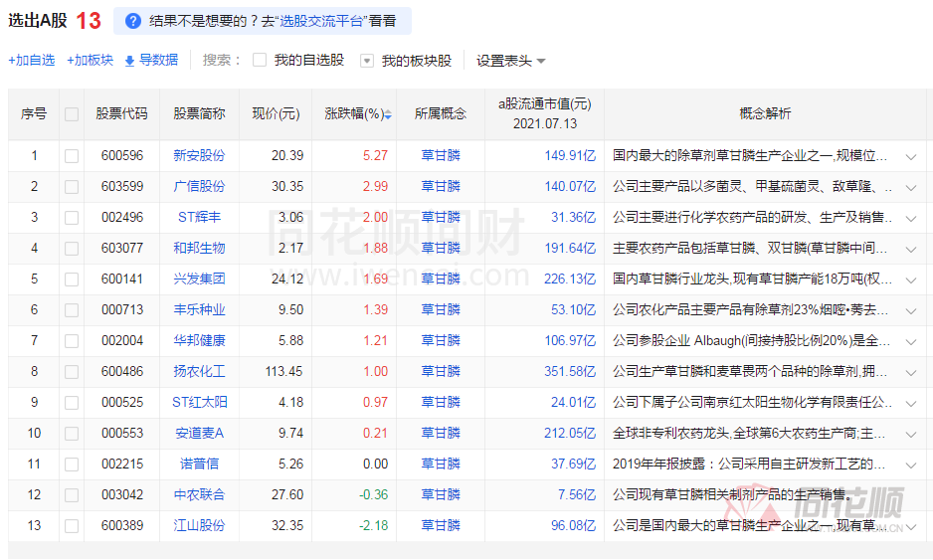The width and height of the screenshot is (933, 560).
Task: Expand concept details for 丰乐种业 row
Action: click(x=911, y=311)
